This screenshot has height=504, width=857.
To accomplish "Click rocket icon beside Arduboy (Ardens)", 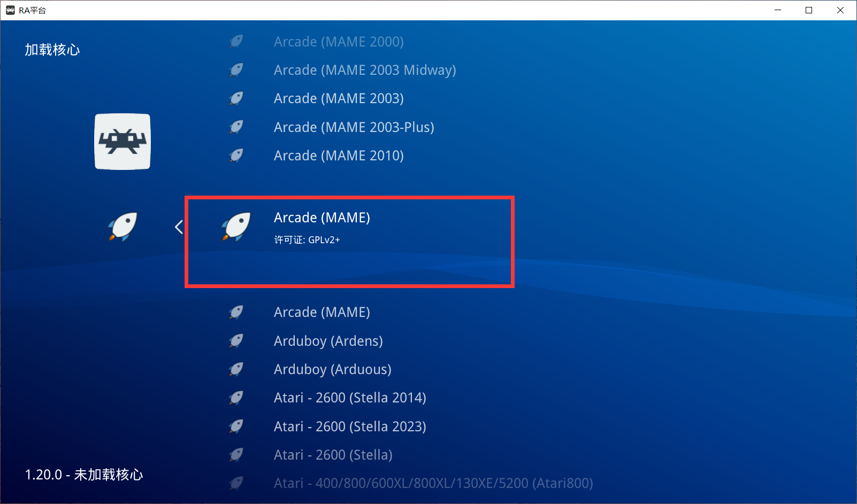I will click(x=236, y=341).
